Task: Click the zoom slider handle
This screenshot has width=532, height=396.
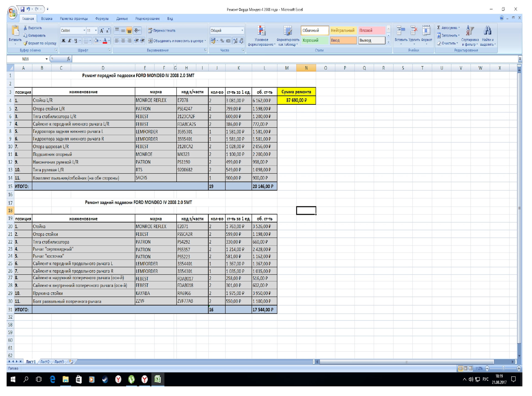Action: tap(503, 368)
